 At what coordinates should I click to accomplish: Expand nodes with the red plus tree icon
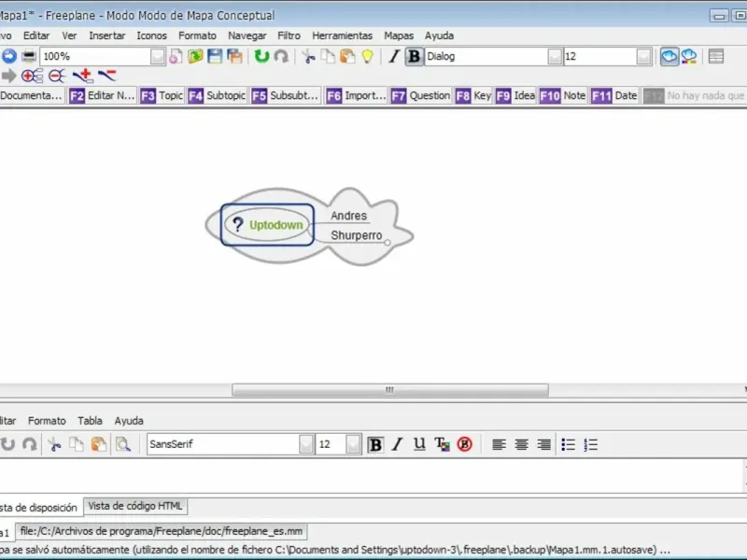pos(32,76)
